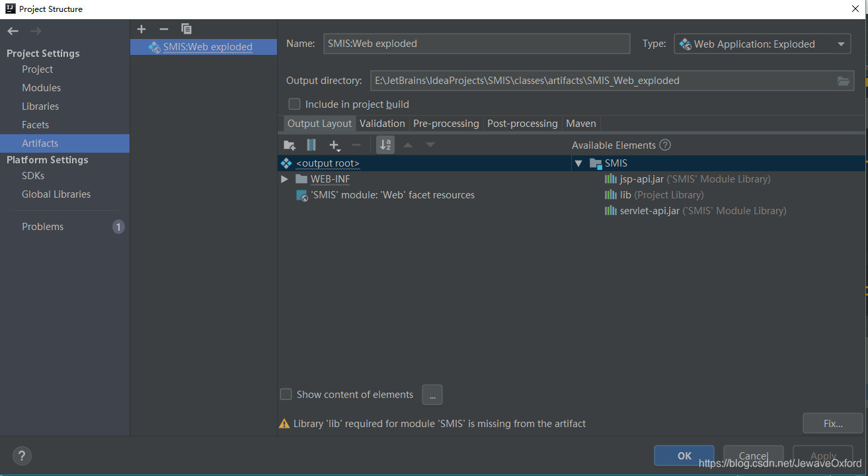Screen dimensions: 868x476
Task: Enable Include in project build
Action: click(295, 104)
